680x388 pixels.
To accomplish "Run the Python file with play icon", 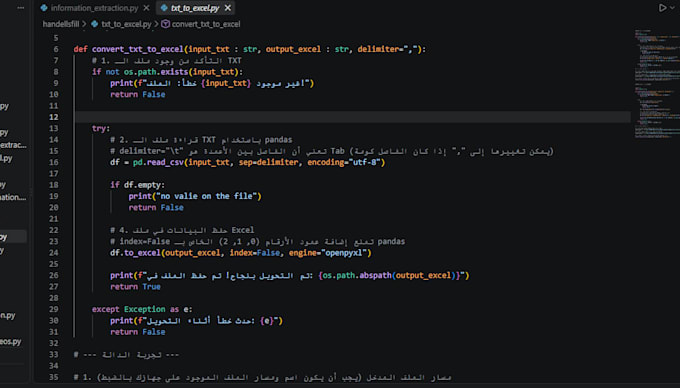I will (x=662, y=8).
